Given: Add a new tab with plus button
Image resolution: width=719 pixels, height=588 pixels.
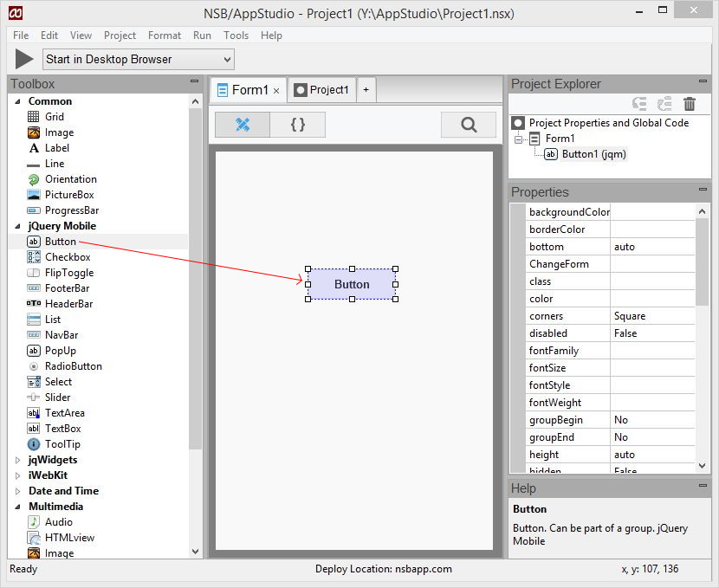Looking at the screenshot, I should tap(366, 90).
